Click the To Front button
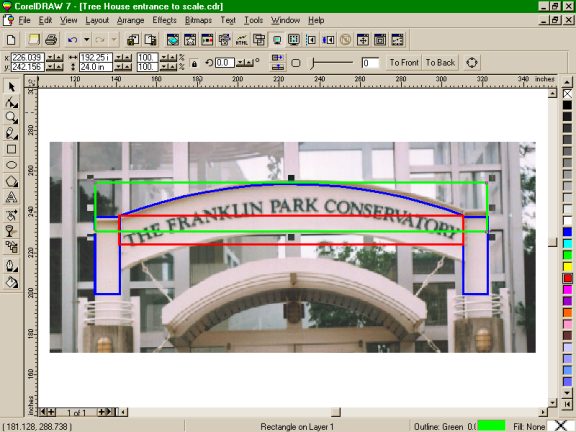576x432 pixels. coord(404,62)
